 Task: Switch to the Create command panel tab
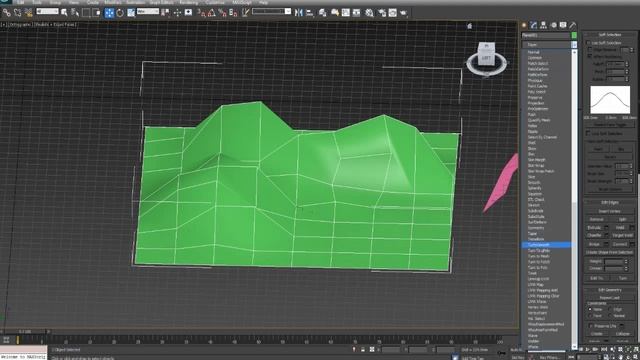(524, 25)
